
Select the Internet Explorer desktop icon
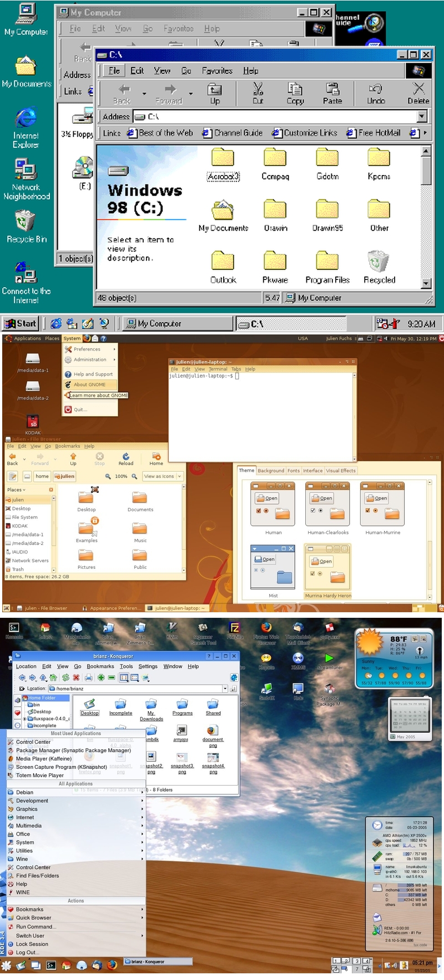(x=26, y=128)
